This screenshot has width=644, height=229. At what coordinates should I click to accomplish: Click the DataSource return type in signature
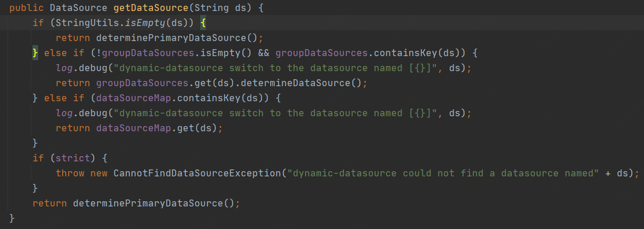pyautogui.click(x=79, y=8)
